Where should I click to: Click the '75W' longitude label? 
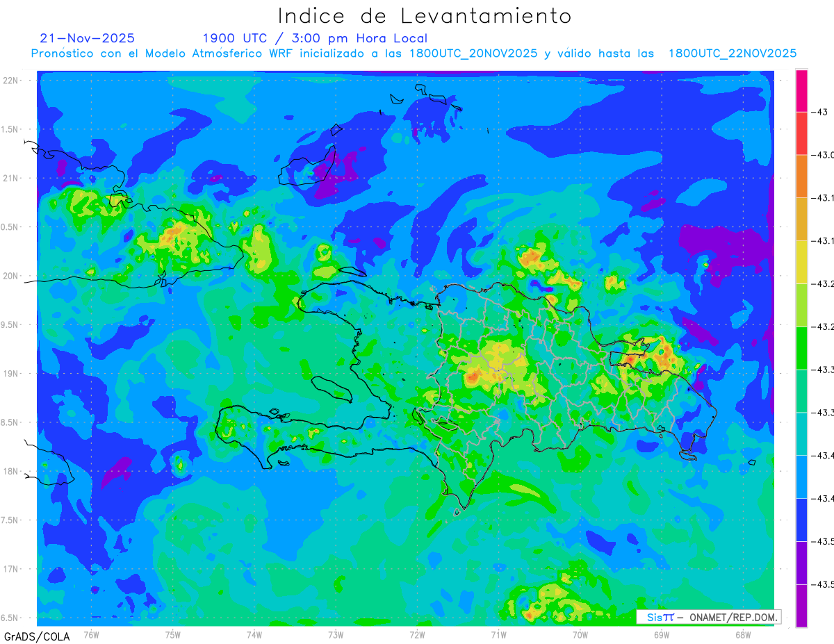(x=173, y=634)
